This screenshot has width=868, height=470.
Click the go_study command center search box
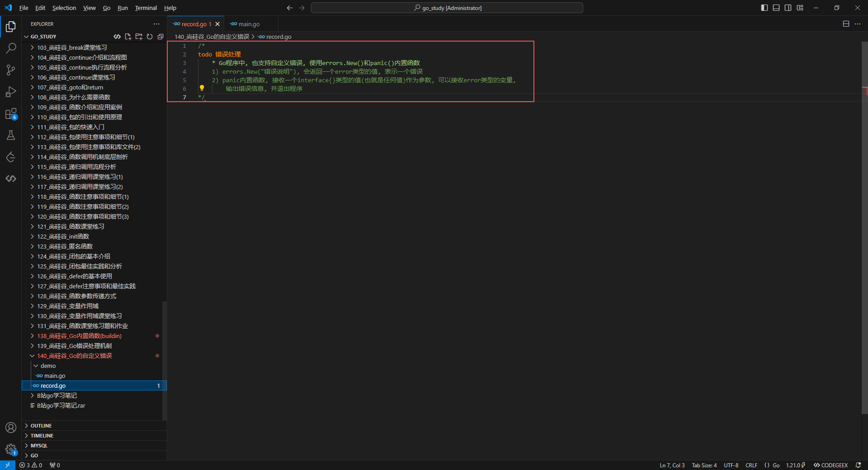[447, 8]
